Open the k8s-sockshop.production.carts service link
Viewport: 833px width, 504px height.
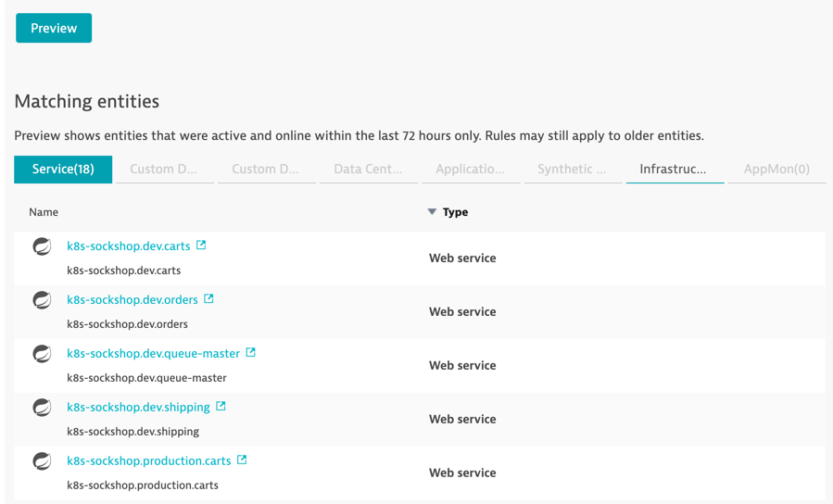tap(149, 460)
